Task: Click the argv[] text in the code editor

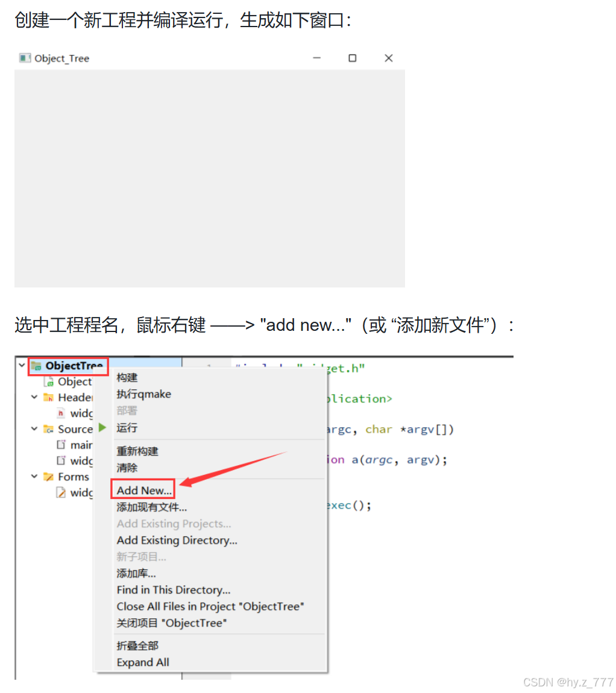Action: pos(426,430)
